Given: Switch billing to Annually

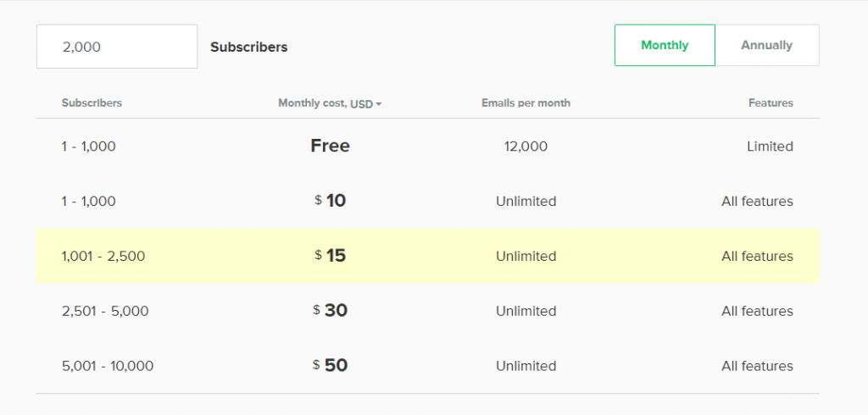Looking at the screenshot, I should coord(766,46).
